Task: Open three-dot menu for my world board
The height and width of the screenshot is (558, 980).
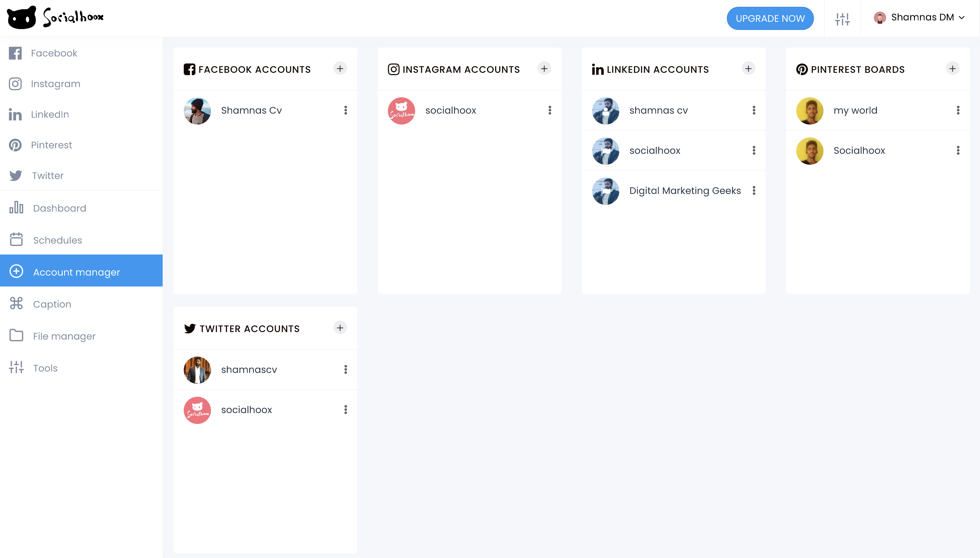Action: [958, 110]
